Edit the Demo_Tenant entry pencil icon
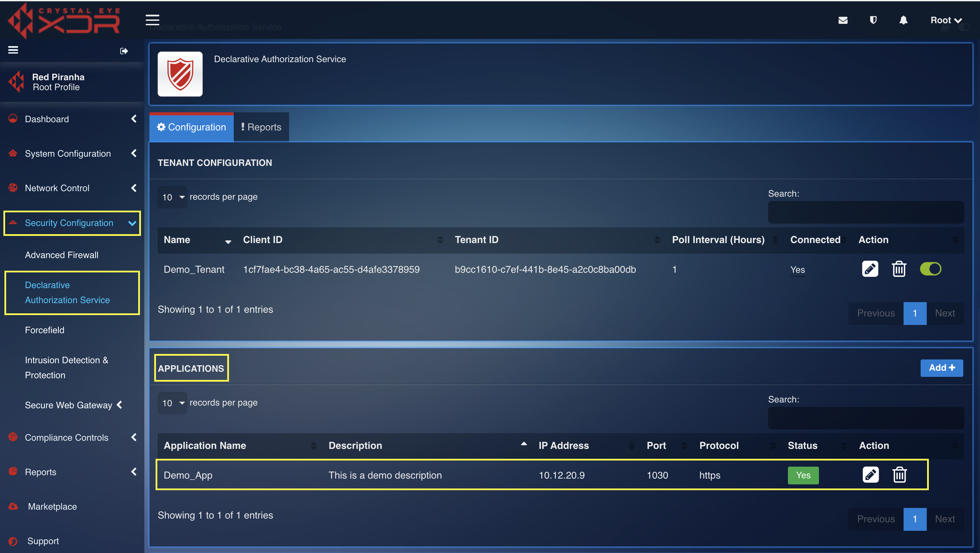This screenshot has height=553, width=980. pos(870,269)
